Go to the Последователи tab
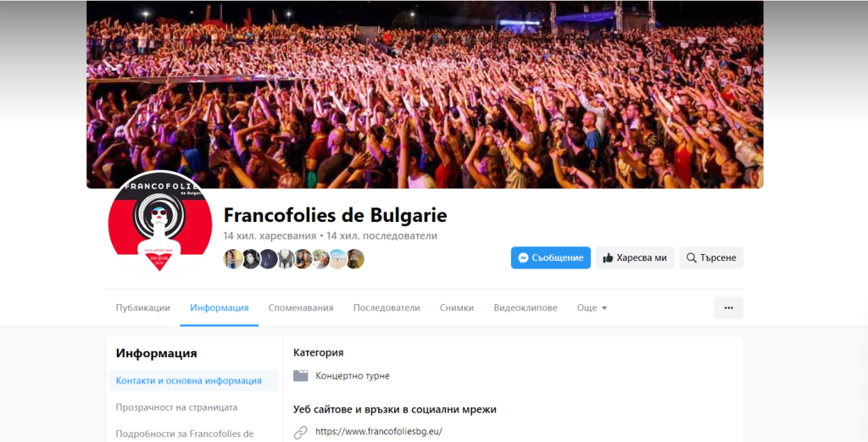The width and height of the screenshot is (868, 442). 387,307
